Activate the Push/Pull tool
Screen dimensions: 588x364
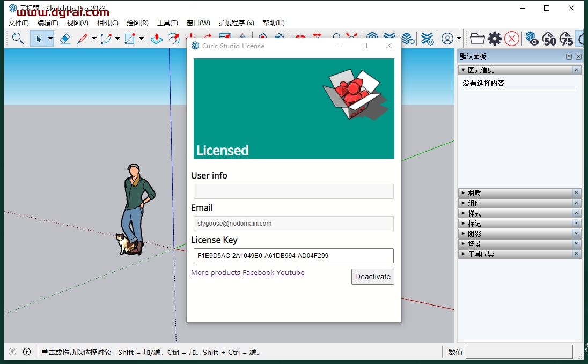click(156, 39)
